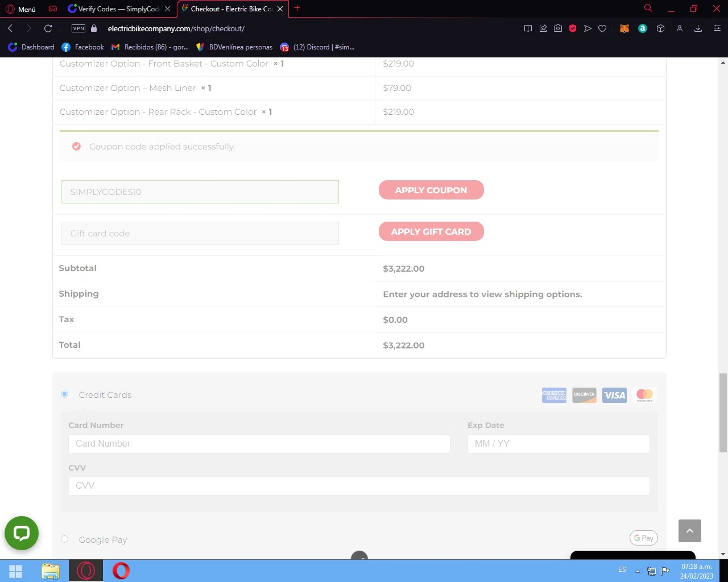The height and width of the screenshot is (582, 728).
Task: Close the Checkout tab
Action: tap(280, 9)
